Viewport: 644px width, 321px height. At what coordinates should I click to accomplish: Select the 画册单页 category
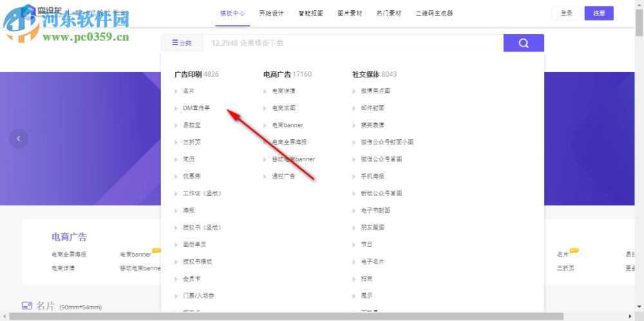click(x=194, y=244)
